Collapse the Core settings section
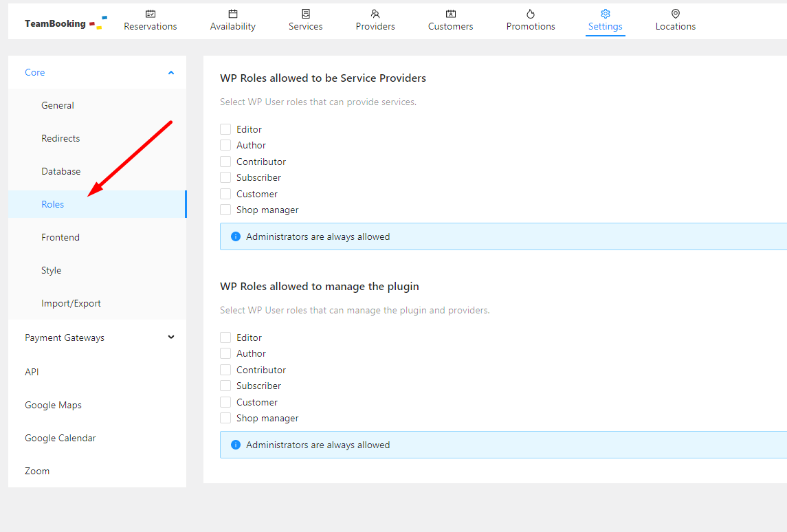 pyautogui.click(x=171, y=72)
